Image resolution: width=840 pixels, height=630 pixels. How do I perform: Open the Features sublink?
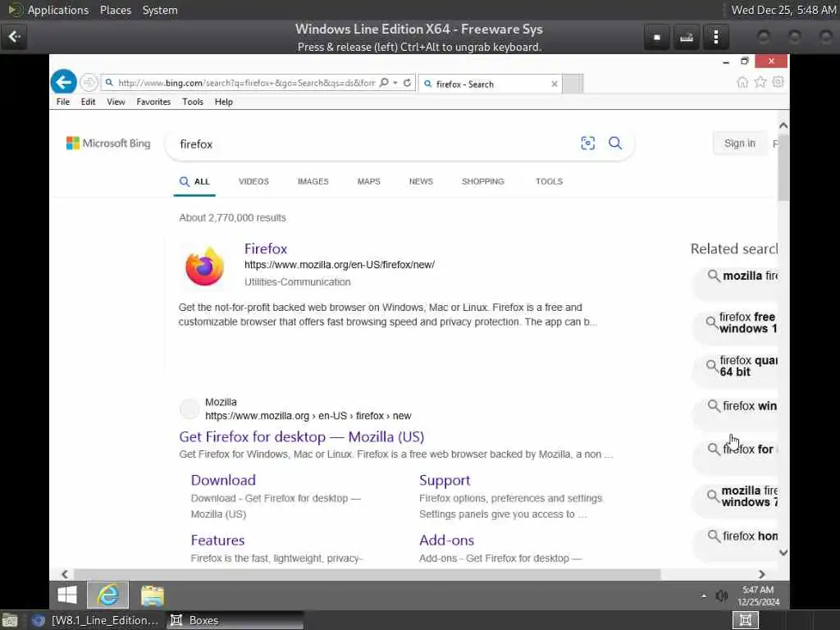click(x=217, y=540)
